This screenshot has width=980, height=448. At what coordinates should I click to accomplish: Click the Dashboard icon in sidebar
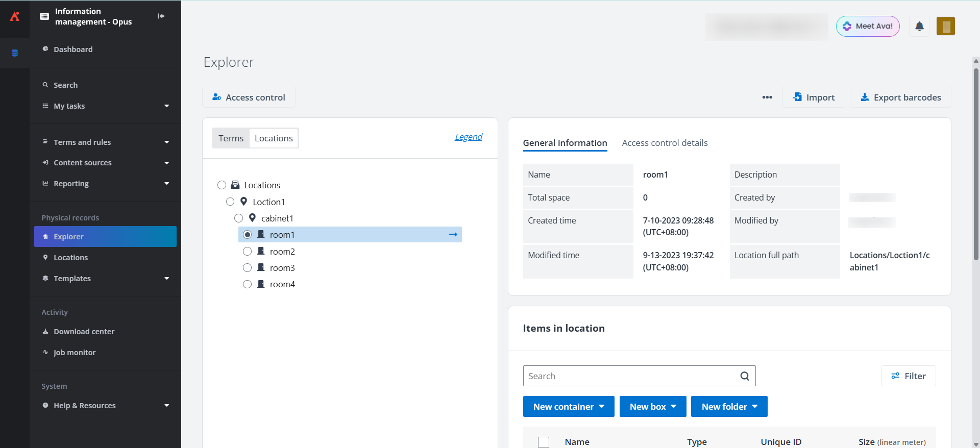45,49
